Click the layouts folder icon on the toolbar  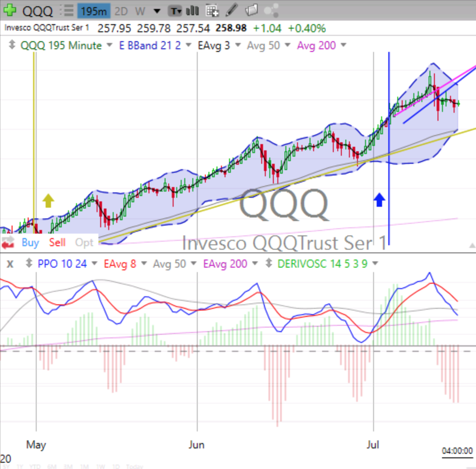point(253,11)
